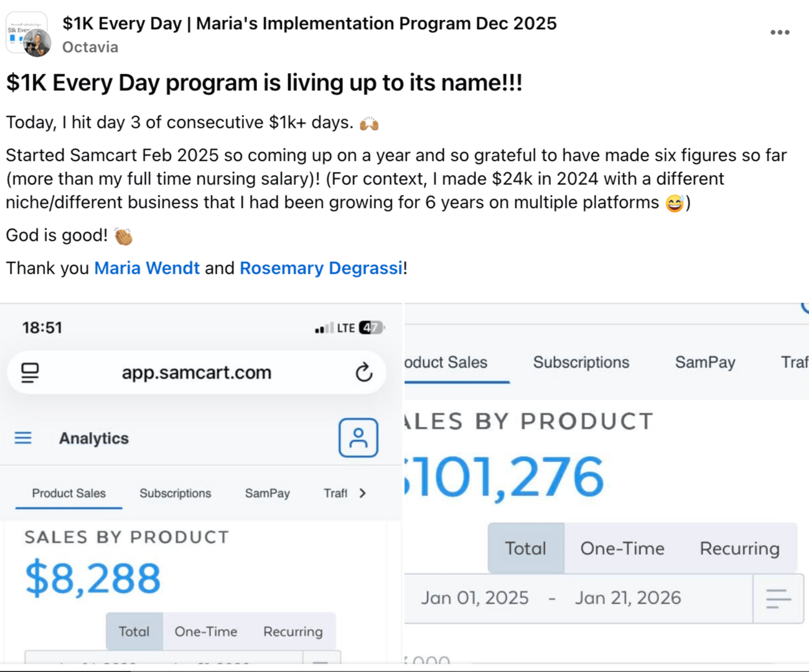Switch to One-Time sales under $8,288
The image size is (809, 672).
(205, 632)
